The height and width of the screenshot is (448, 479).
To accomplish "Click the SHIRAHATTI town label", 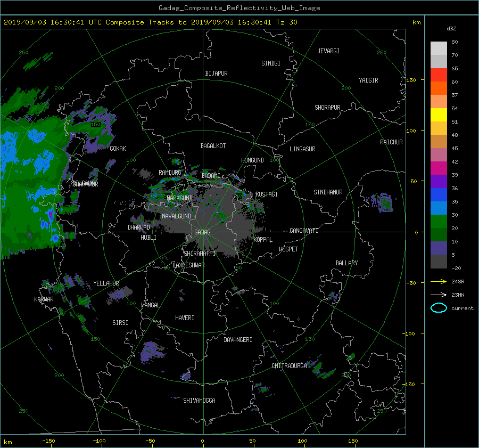I will [x=200, y=254].
